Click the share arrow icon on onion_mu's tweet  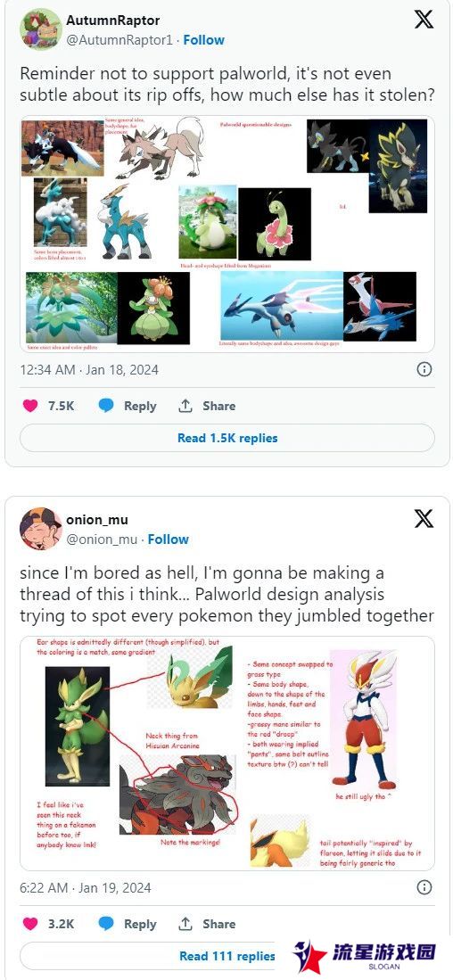[185, 924]
